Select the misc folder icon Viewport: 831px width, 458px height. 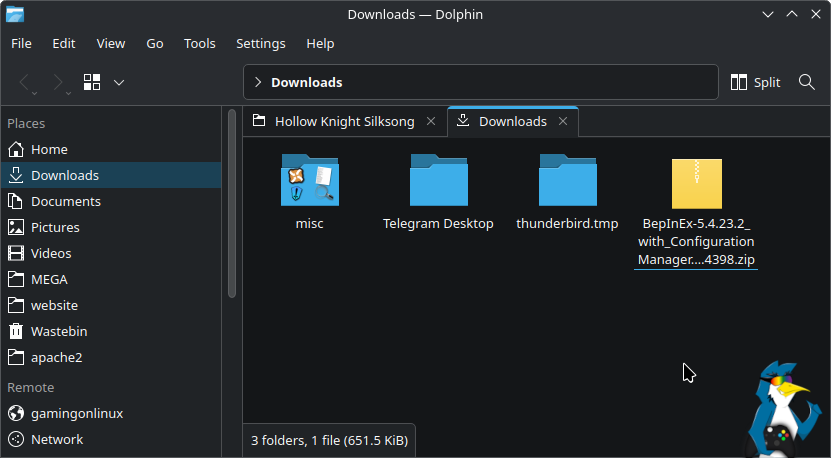tap(310, 181)
